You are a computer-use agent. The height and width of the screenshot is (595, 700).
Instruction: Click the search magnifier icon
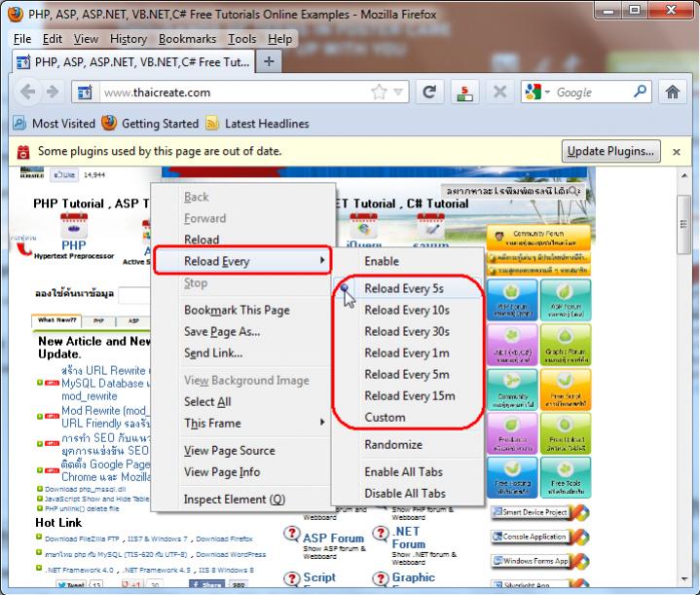(x=640, y=92)
